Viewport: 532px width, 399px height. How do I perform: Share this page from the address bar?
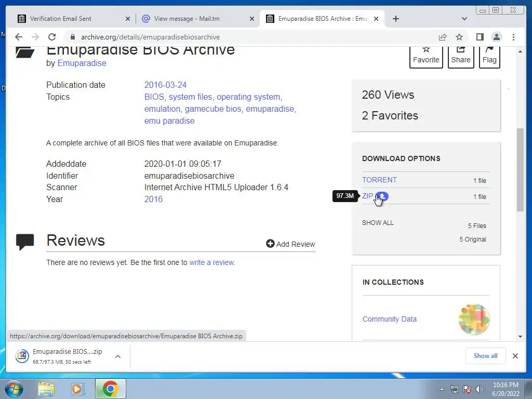[443, 37]
